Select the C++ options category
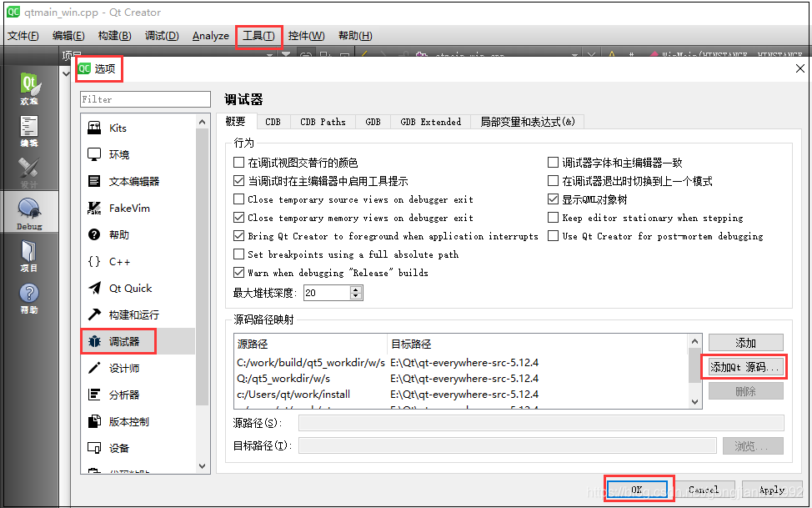Image resolution: width=812 pixels, height=508 pixels. click(138, 261)
